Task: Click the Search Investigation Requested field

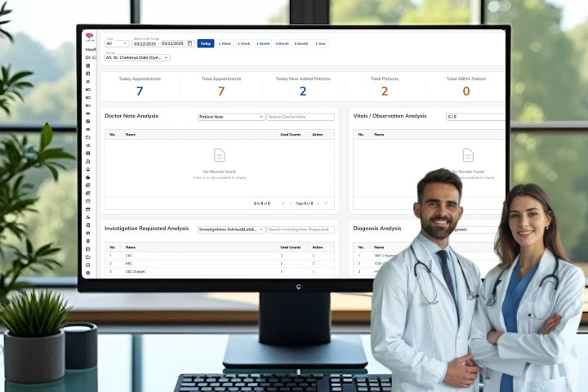Action: tap(301, 229)
